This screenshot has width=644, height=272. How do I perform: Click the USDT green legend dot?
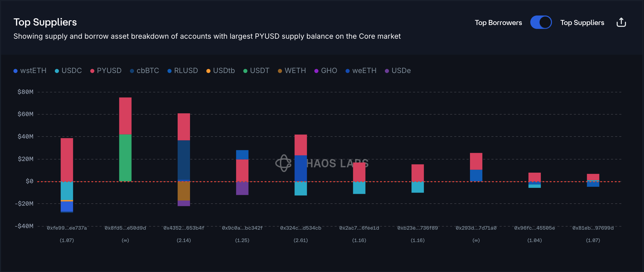tap(245, 71)
